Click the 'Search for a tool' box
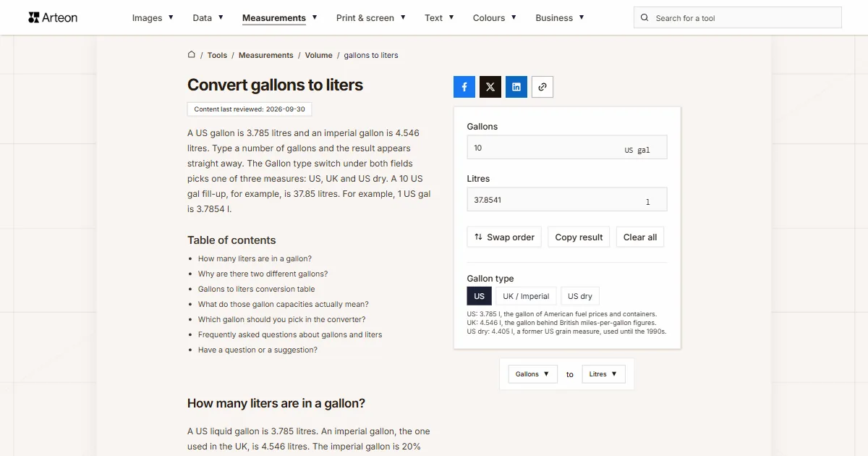This screenshot has width=868, height=456. [738, 18]
